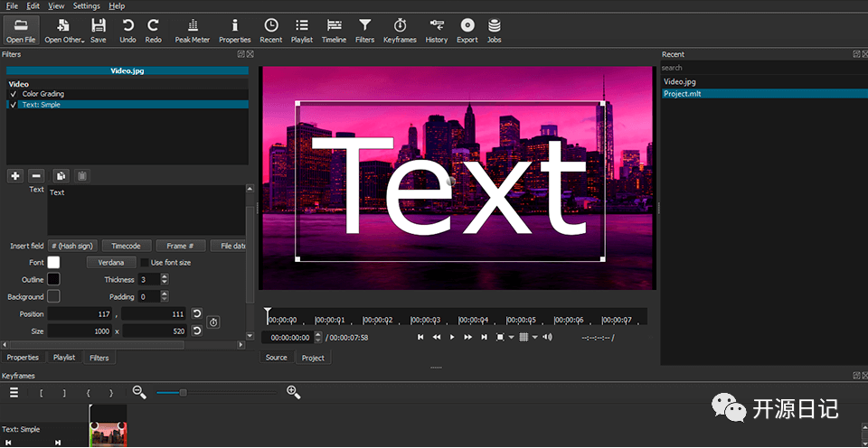Image resolution: width=868 pixels, height=448 pixels.
Task: Open the Settings menu
Action: [x=86, y=6]
